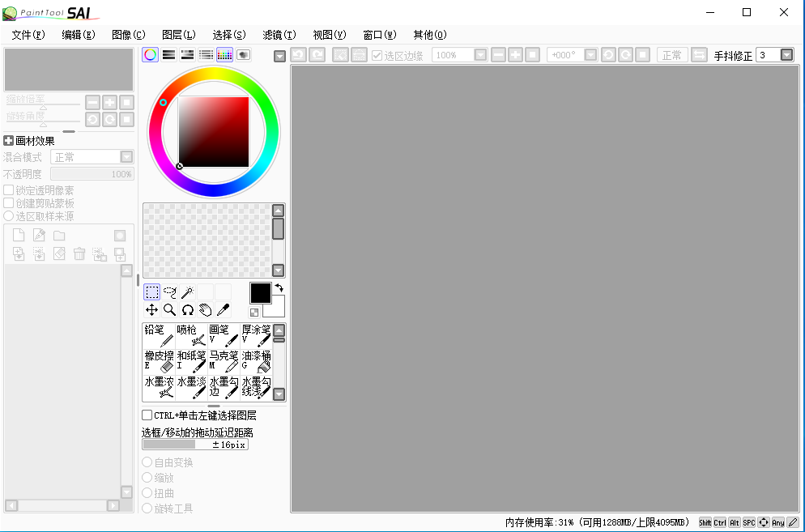Screen dimensions: 805x532
Task: Open the 文件(F) menu
Action: click(28, 35)
